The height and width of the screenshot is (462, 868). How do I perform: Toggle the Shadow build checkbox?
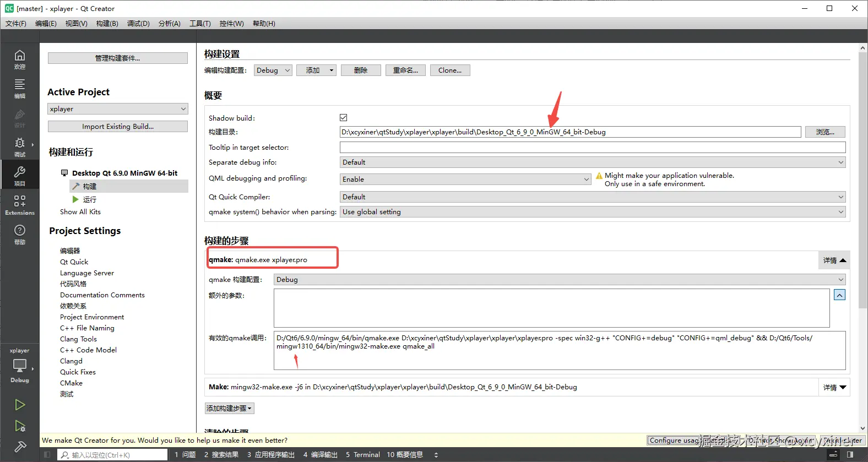344,118
